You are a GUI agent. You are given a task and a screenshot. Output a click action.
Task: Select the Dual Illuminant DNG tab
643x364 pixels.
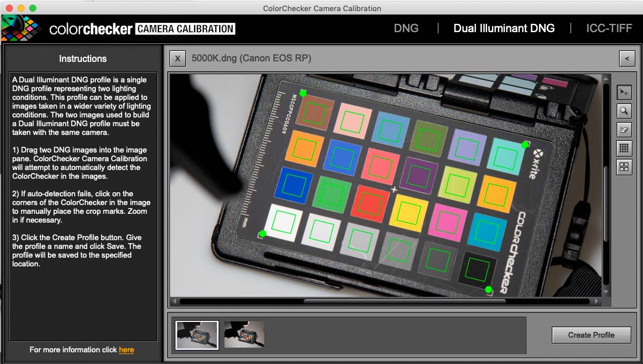[504, 28]
